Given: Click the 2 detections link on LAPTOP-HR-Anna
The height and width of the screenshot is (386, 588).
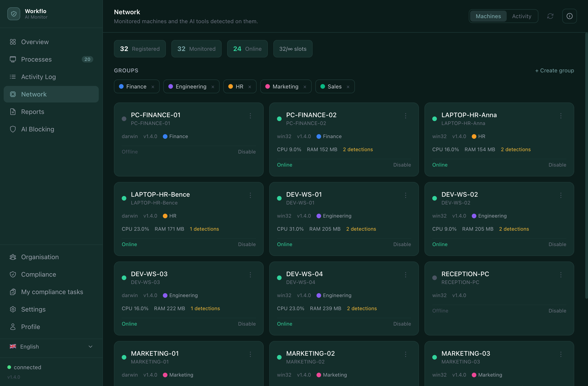Looking at the screenshot, I should tap(516, 150).
